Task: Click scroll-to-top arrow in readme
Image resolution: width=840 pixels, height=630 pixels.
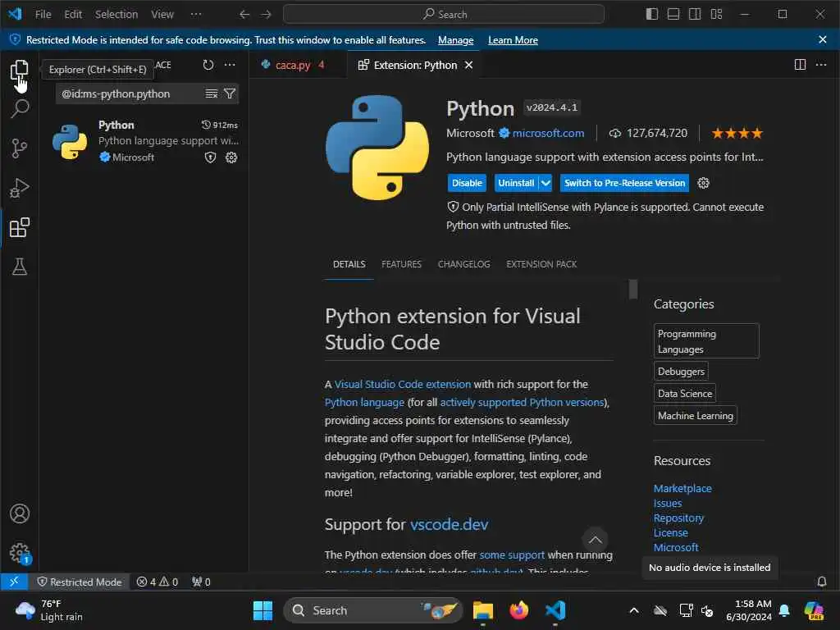Action: [x=596, y=540]
